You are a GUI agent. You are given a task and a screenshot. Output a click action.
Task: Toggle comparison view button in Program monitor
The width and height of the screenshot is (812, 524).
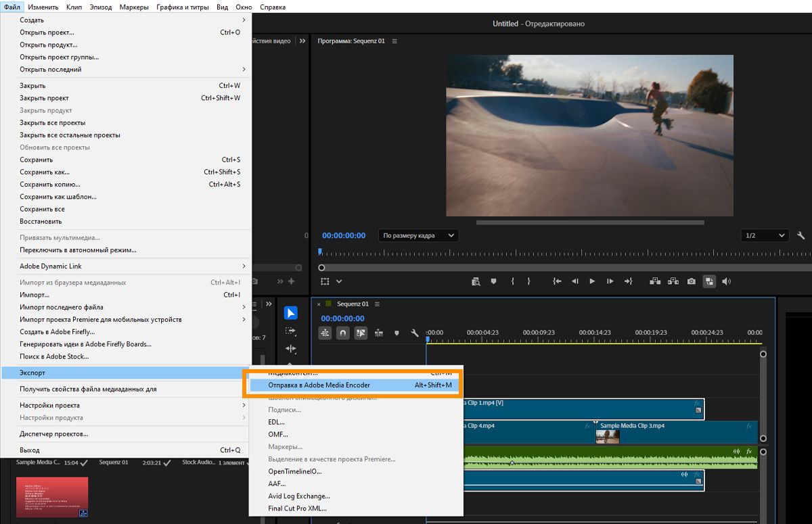click(709, 281)
